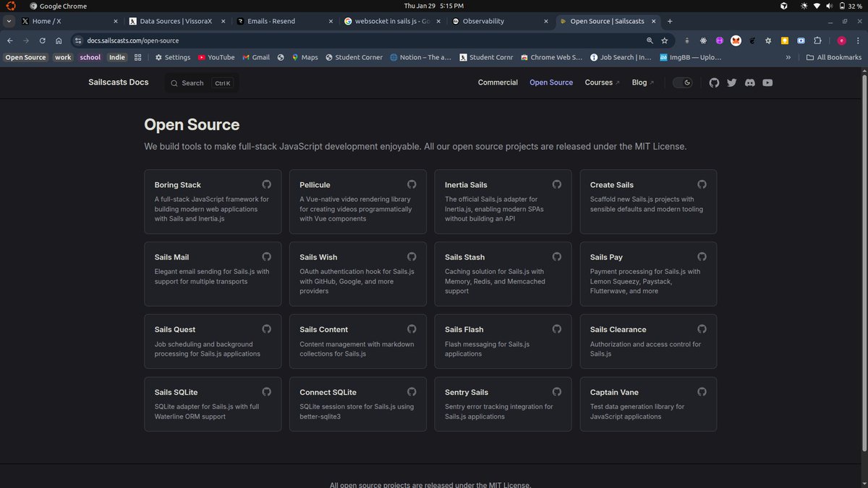Open the Blog external link
The width and height of the screenshot is (868, 488).
(642, 82)
